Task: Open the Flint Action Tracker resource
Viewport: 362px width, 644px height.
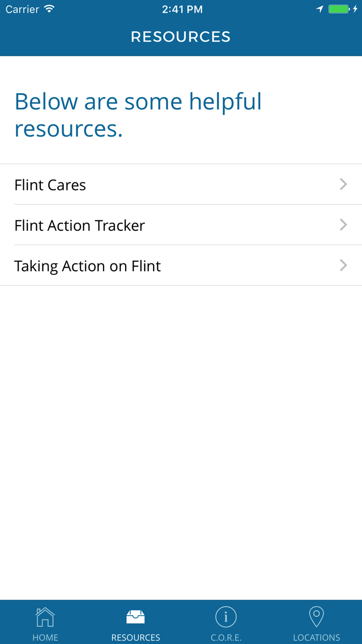Action: [80, 225]
